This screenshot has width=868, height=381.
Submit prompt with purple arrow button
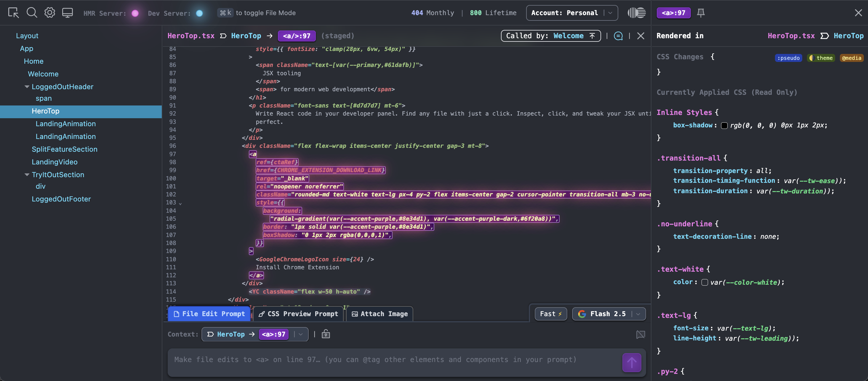tap(632, 362)
